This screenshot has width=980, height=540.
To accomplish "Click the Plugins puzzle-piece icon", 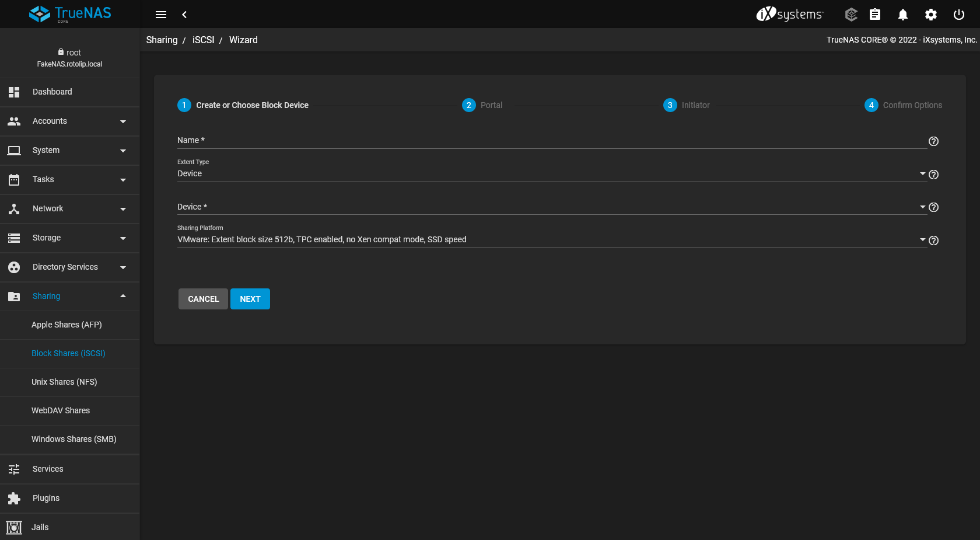I will click(13, 498).
